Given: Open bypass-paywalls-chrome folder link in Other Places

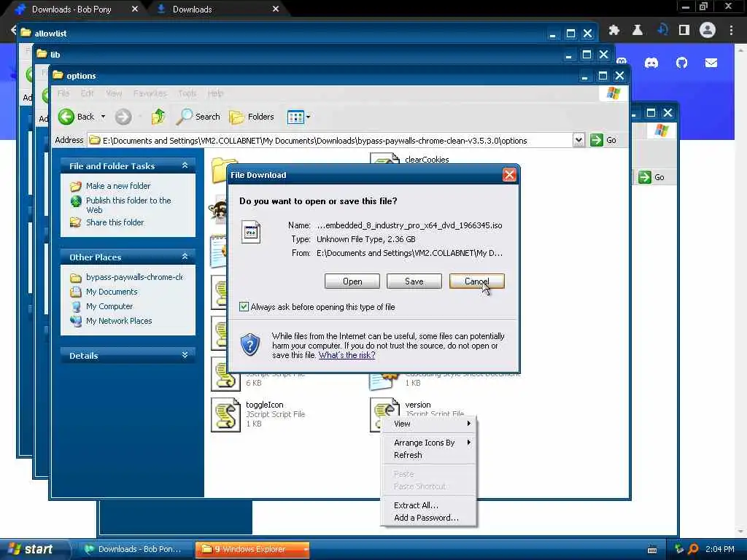Looking at the screenshot, I should [134, 277].
